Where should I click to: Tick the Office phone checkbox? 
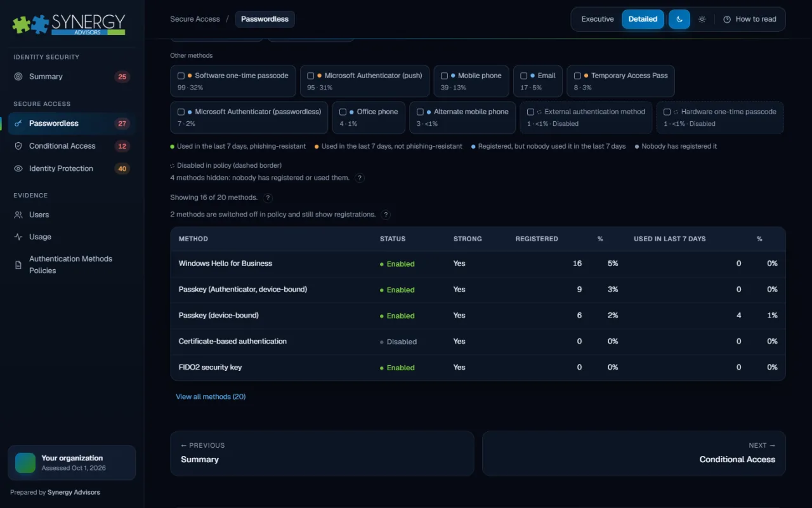[x=343, y=112]
